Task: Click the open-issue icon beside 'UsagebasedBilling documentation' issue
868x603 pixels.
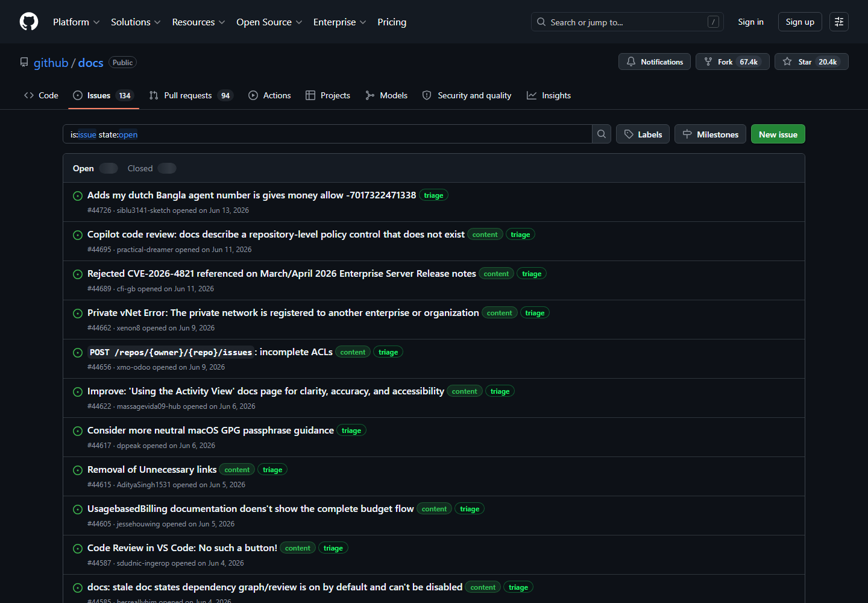Action: pyautogui.click(x=78, y=510)
